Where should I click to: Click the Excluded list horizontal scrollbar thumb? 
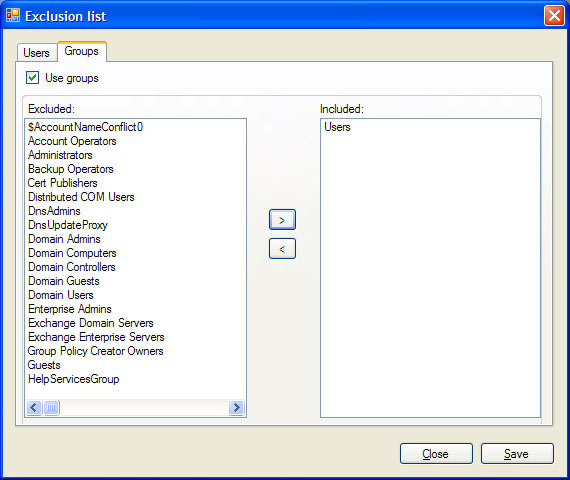click(51, 407)
